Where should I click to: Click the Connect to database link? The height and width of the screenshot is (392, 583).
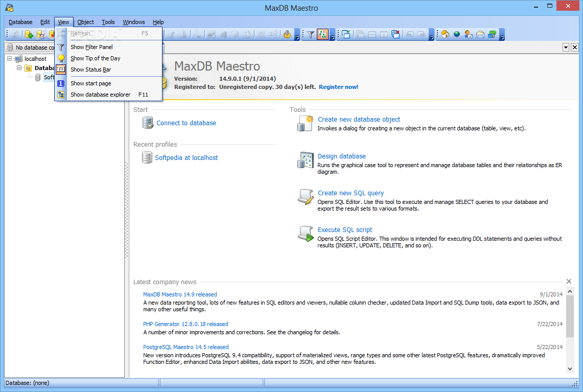click(186, 123)
